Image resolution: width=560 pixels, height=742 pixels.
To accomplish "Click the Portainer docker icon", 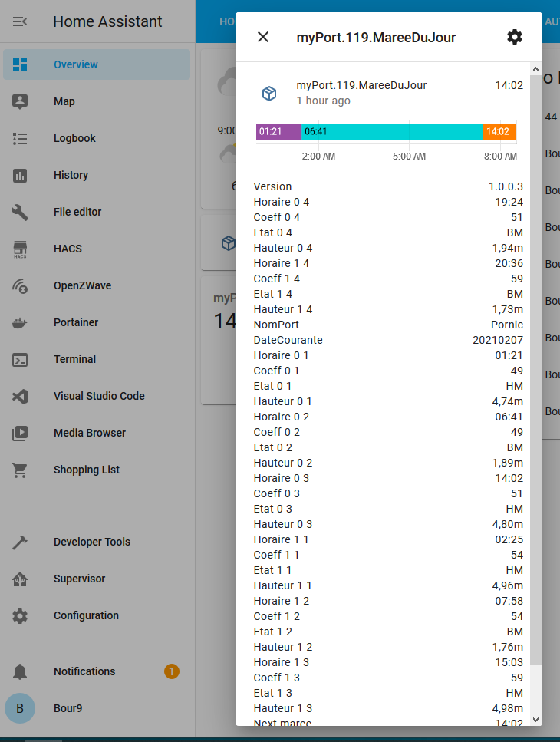I will point(20,322).
